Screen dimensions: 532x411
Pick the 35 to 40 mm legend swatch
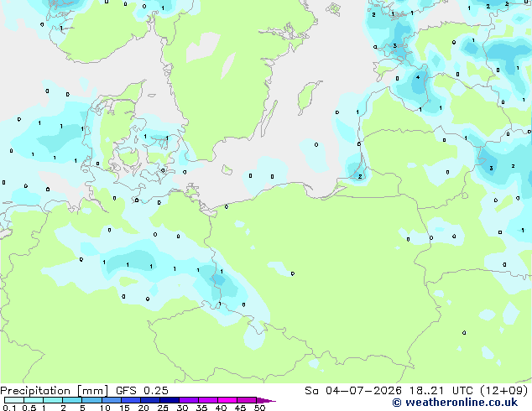click(x=208, y=400)
